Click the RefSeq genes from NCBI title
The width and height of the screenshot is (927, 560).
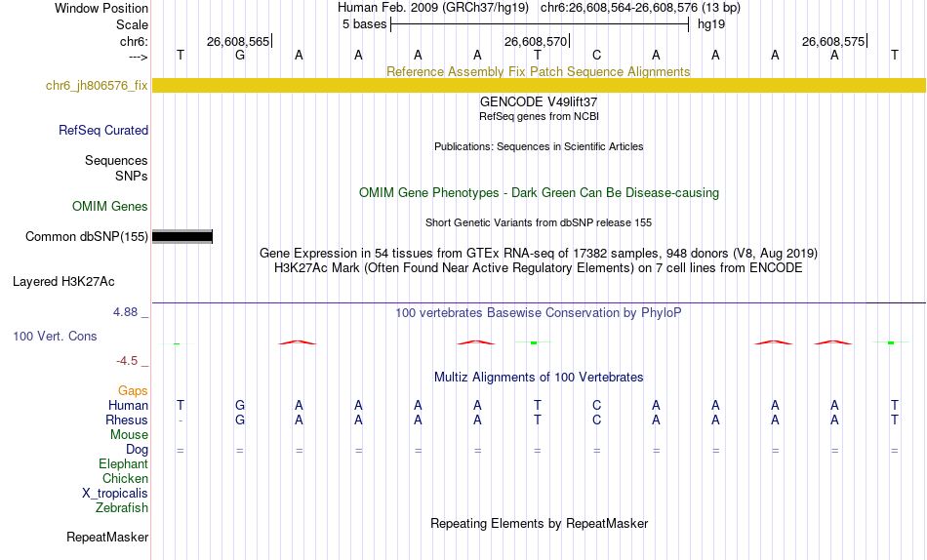(540, 116)
